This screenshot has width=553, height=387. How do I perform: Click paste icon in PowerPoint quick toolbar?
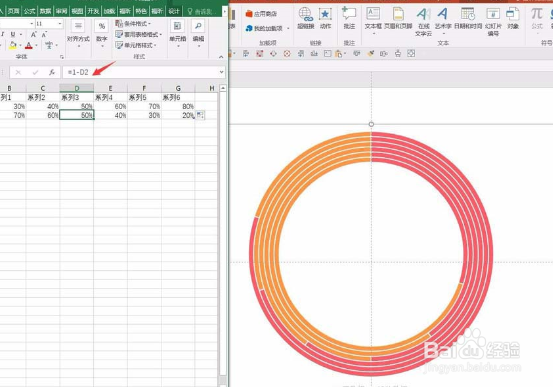[339, 54]
